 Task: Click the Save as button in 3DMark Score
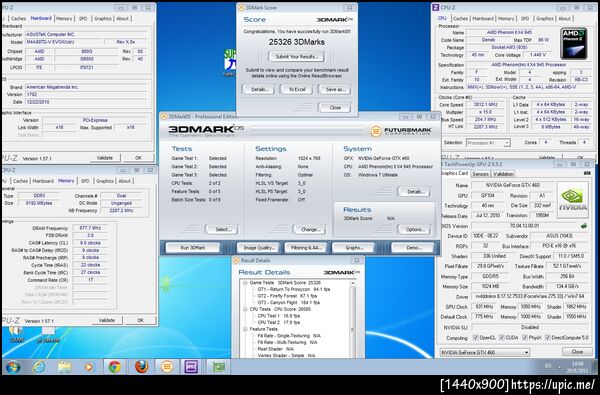(336, 89)
